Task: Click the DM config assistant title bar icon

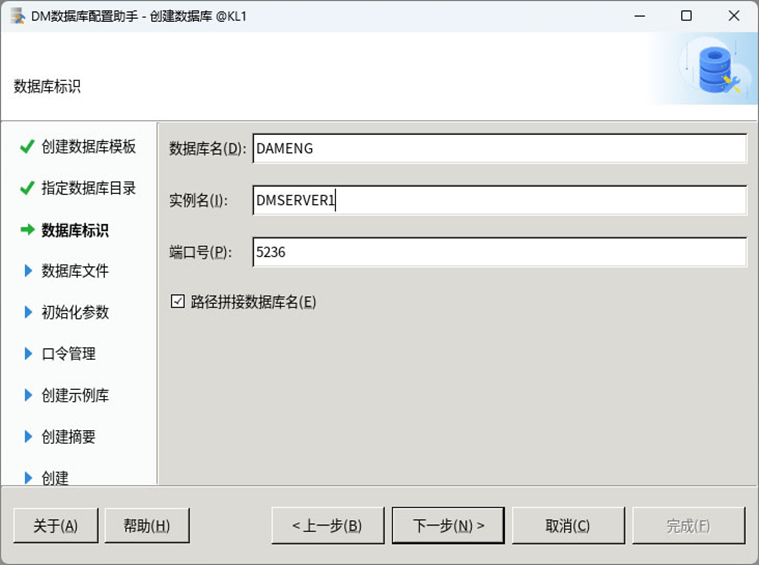Action: click(18, 16)
